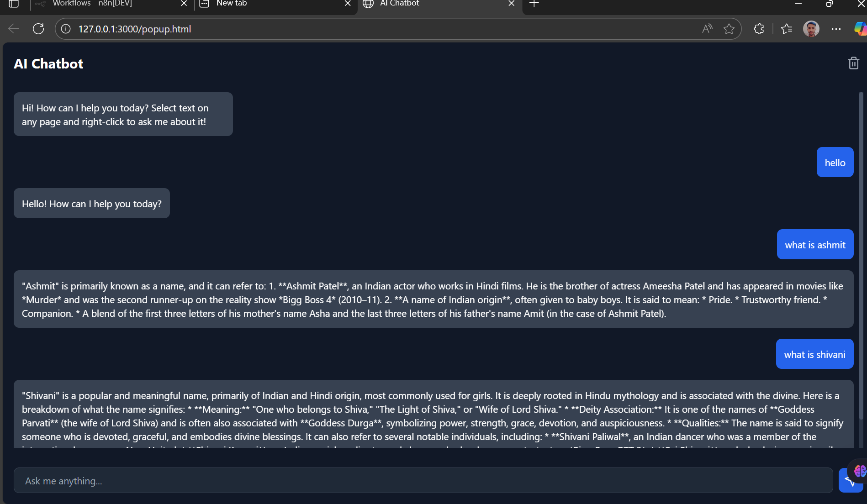This screenshot has width=867, height=504.
Task: Open a new tab with the plus button
Action: click(x=534, y=4)
